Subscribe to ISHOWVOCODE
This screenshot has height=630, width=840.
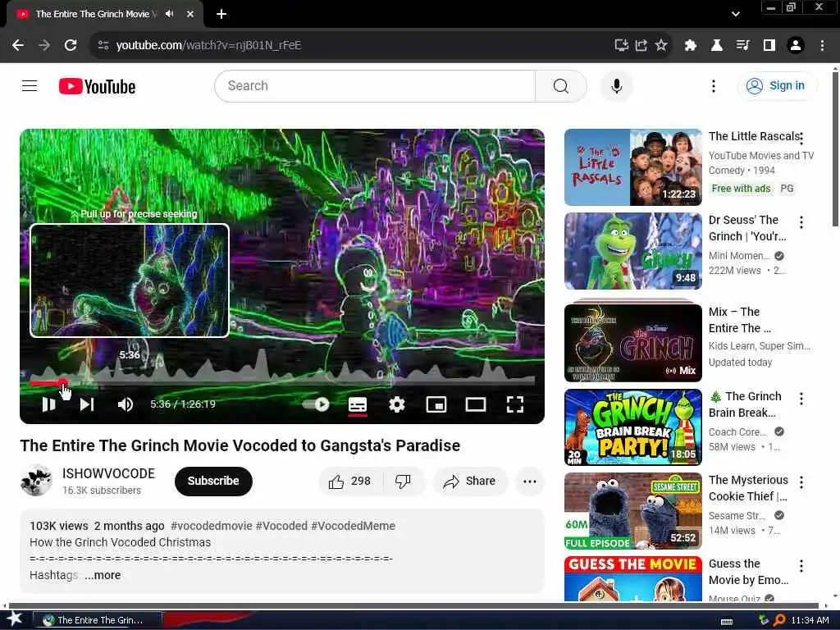[213, 481]
